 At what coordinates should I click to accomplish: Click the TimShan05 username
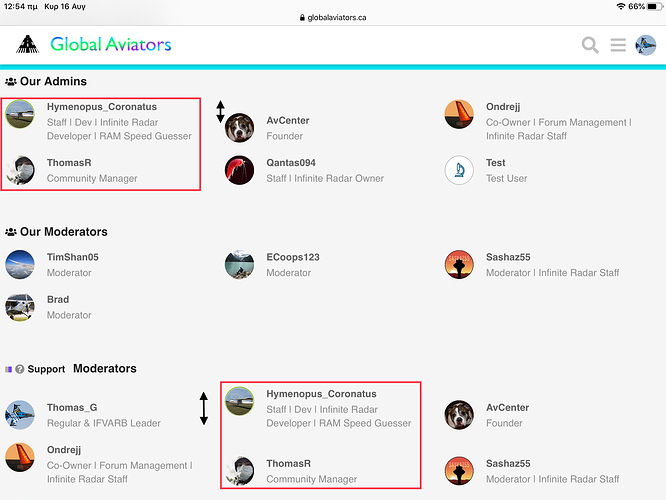pos(73,257)
